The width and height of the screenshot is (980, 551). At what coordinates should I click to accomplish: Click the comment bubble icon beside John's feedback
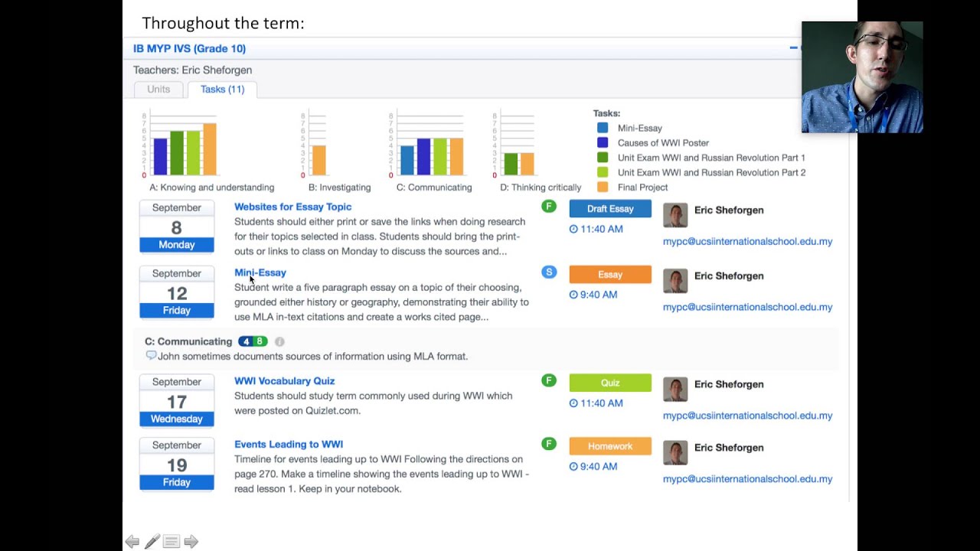click(151, 356)
